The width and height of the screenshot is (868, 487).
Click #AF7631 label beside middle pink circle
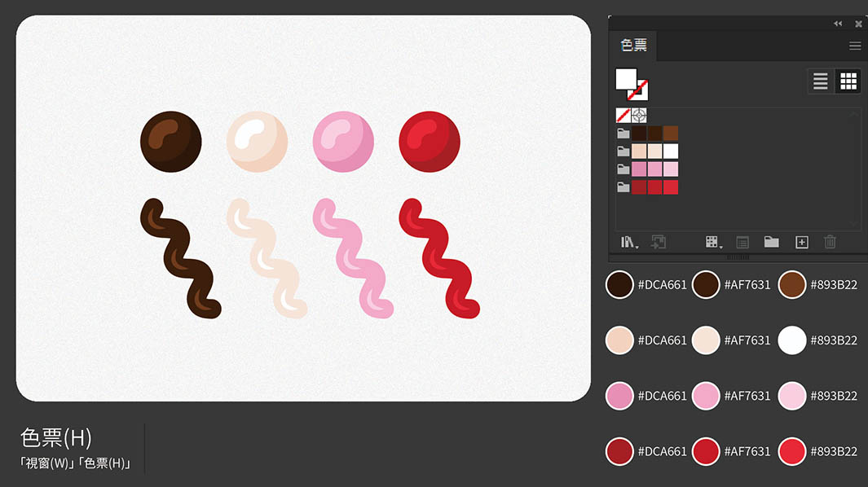[747, 396]
